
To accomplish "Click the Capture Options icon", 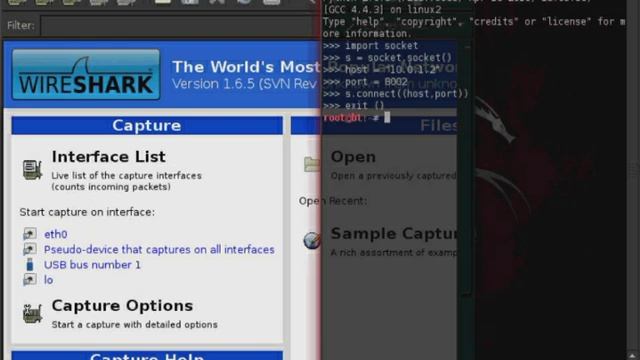I will 32,314.
